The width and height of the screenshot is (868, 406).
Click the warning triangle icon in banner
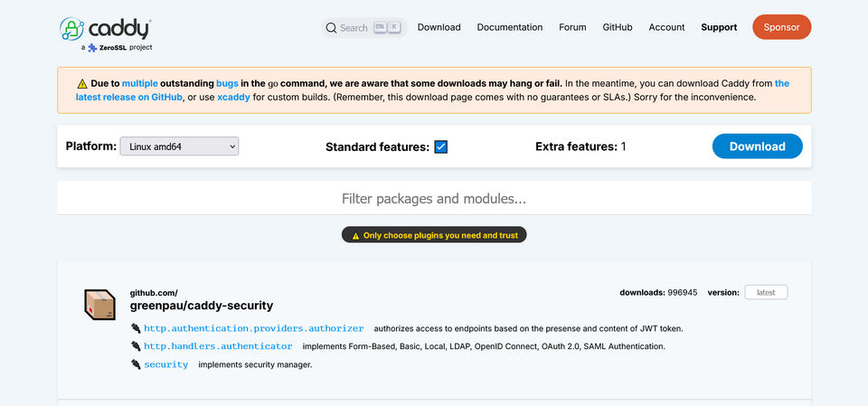coord(82,83)
